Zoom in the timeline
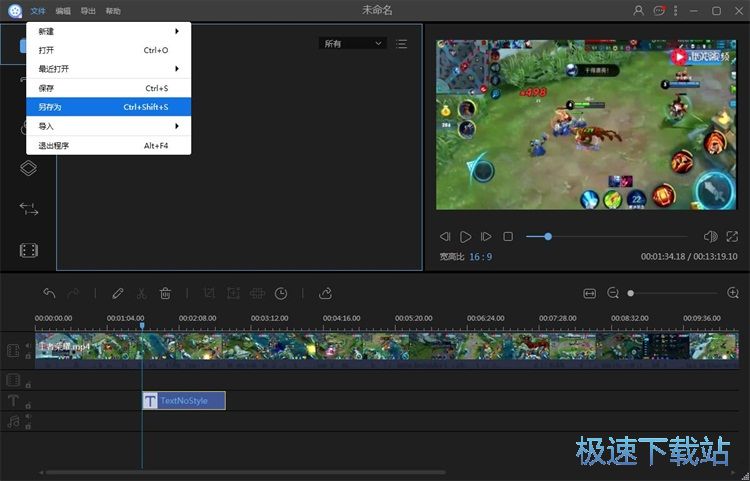 733,293
